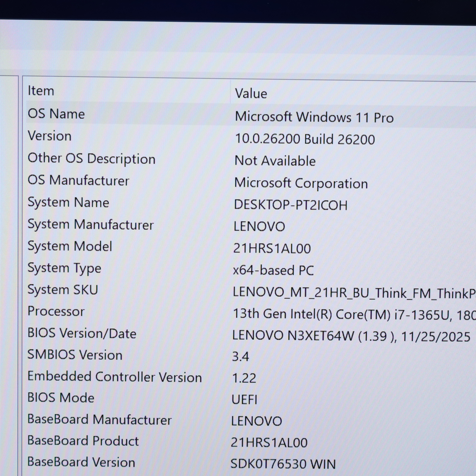Select the System SKU row label
The height and width of the screenshot is (476, 476).
tap(63, 289)
